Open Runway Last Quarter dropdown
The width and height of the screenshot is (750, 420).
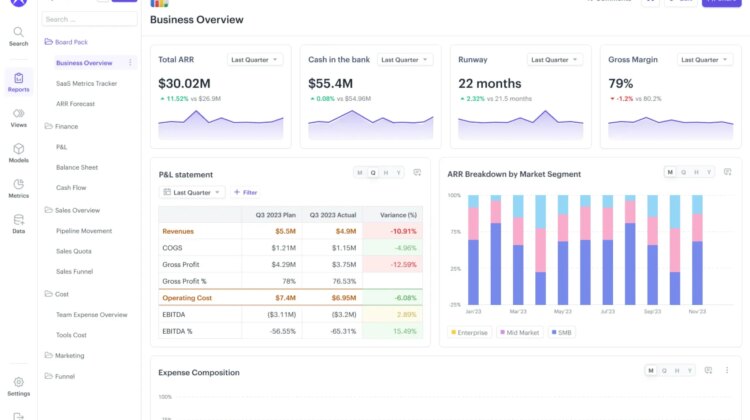[x=555, y=60]
